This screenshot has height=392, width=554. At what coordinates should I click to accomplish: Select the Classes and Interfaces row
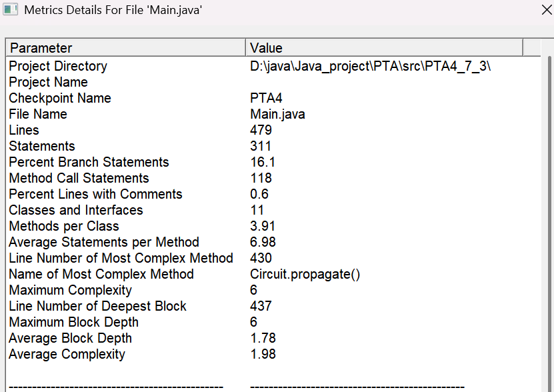point(273,210)
